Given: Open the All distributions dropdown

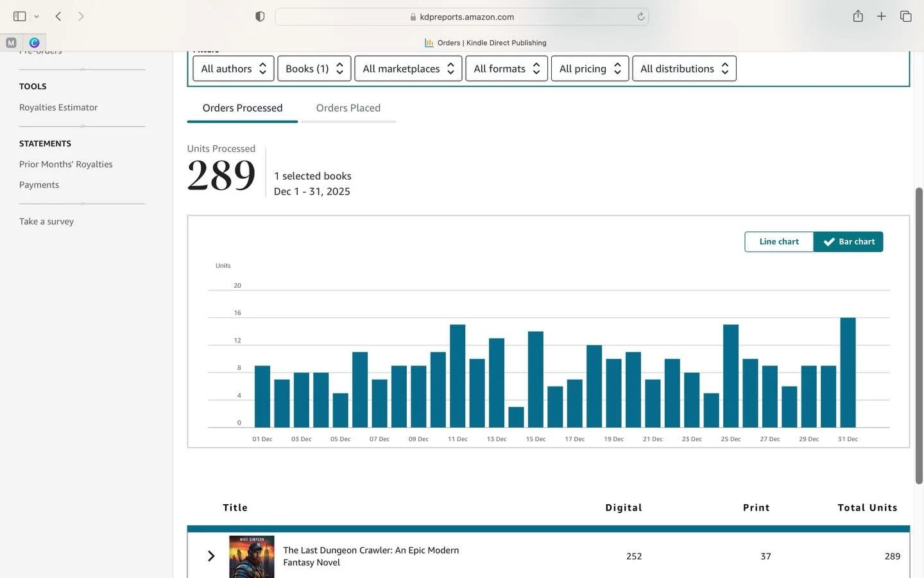Looking at the screenshot, I should click(684, 69).
